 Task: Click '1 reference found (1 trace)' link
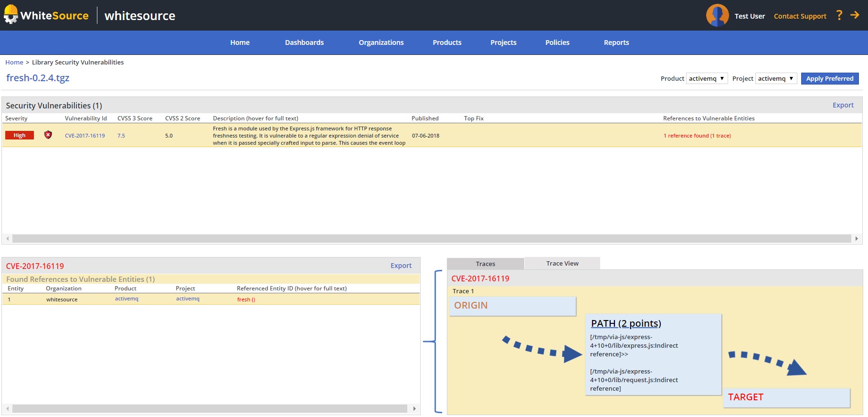[x=697, y=136]
